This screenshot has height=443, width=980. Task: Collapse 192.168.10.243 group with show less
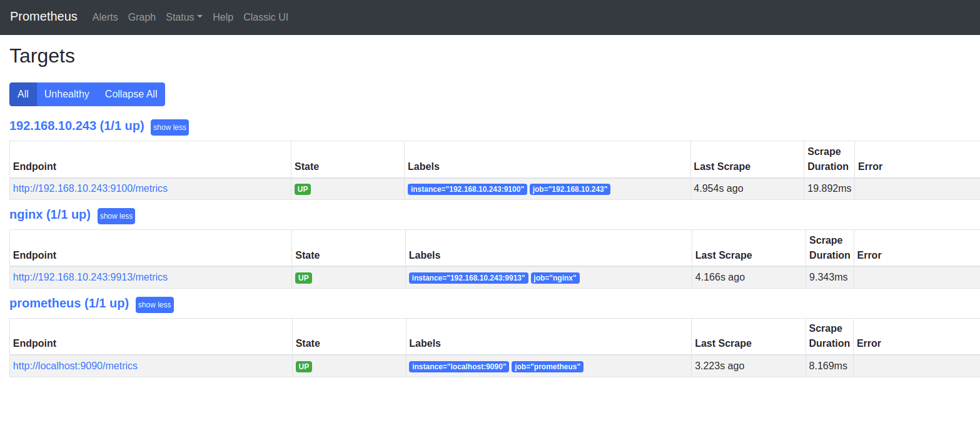[x=169, y=127]
